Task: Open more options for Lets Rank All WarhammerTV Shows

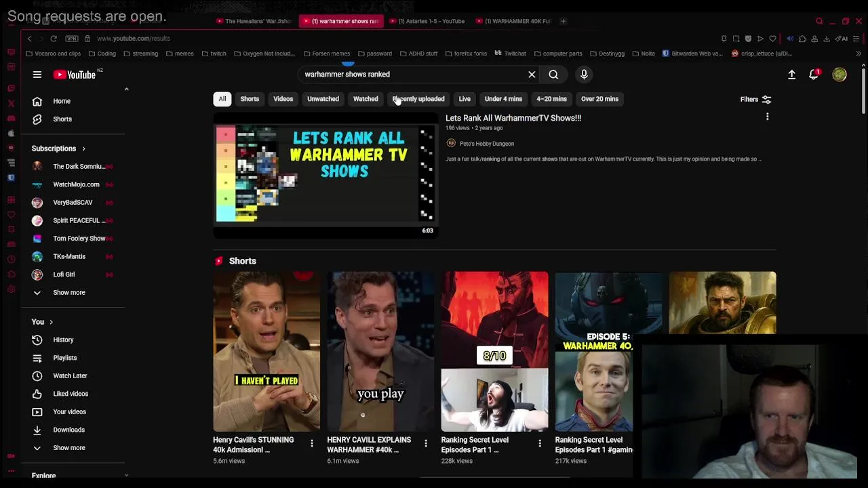Action: 767,117
